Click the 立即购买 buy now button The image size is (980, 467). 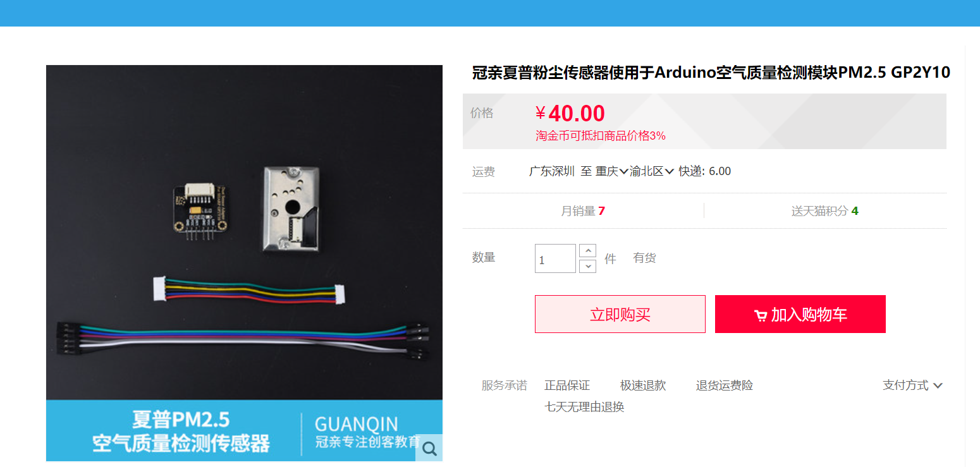click(x=620, y=314)
